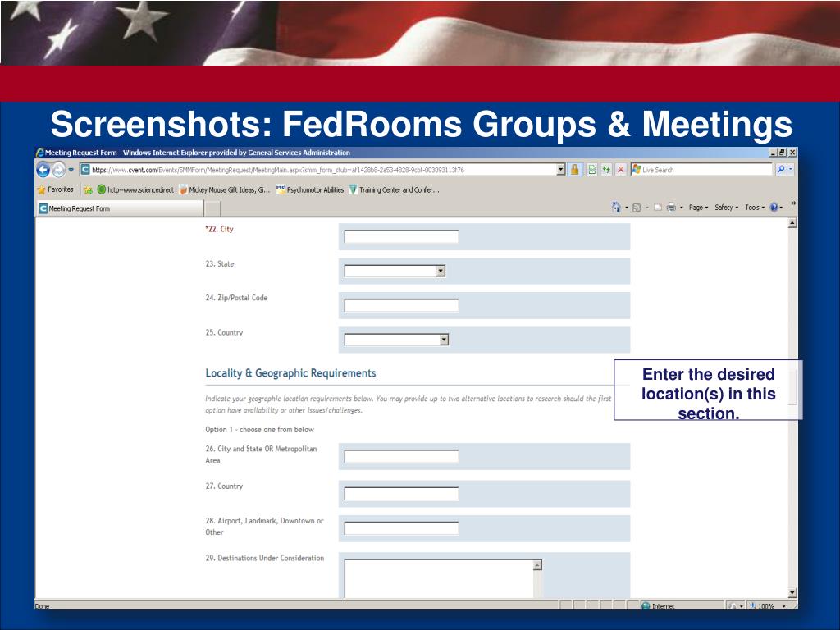This screenshot has height=630, width=840.
Task: Click the page scrollbar up arrow
Action: [792, 223]
